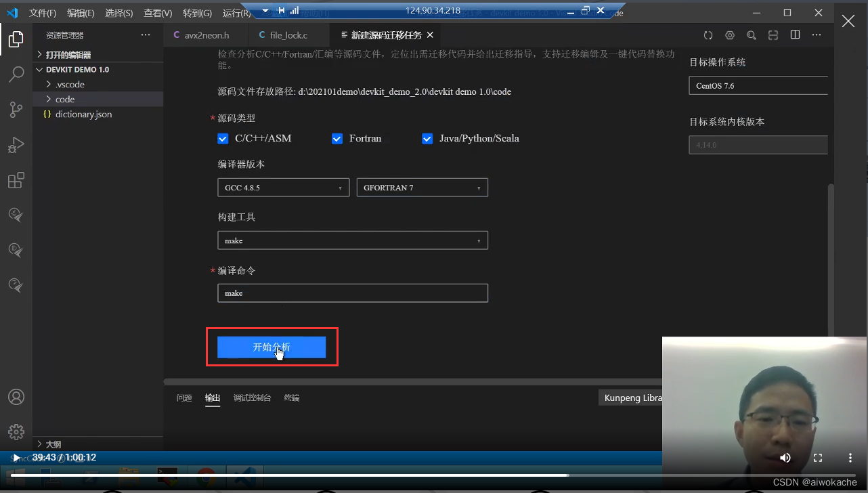
Task: Open the Extensions view
Action: click(x=16, y=180)
